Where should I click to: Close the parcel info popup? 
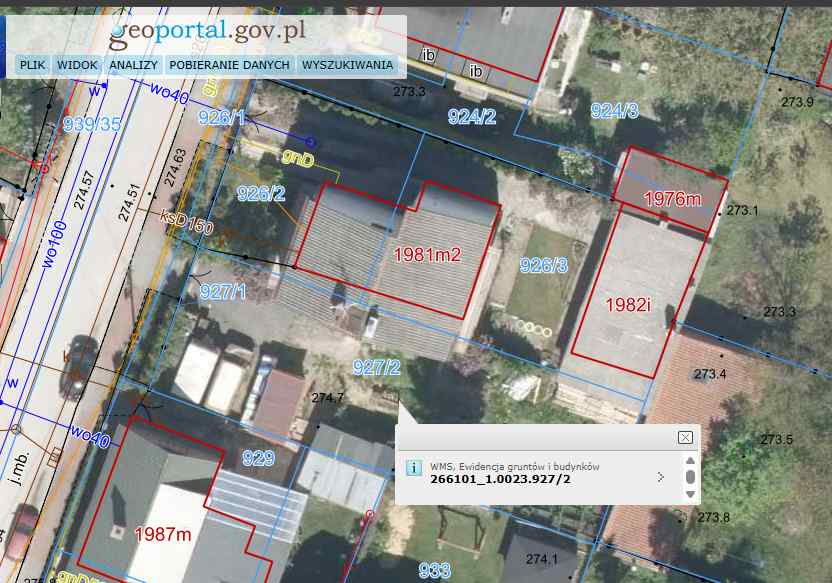click(685, 437)
